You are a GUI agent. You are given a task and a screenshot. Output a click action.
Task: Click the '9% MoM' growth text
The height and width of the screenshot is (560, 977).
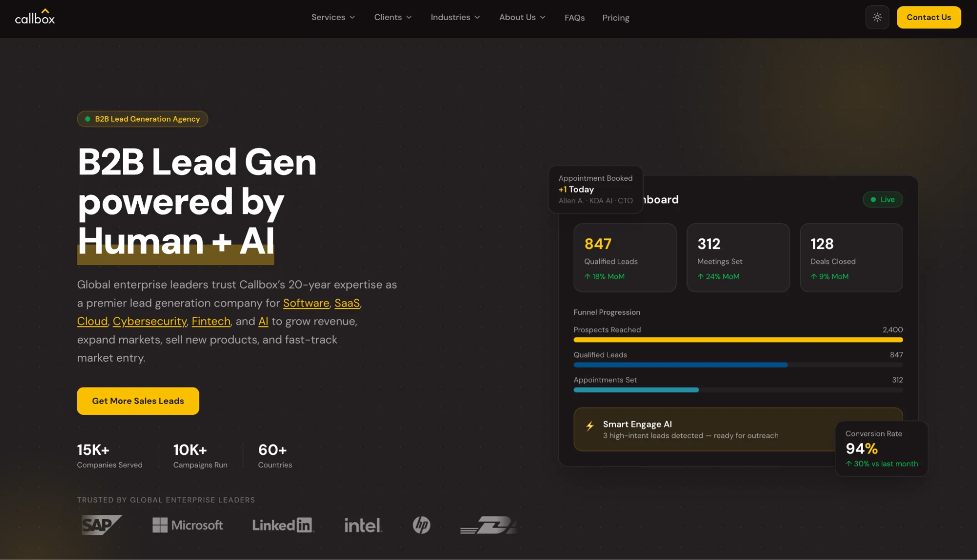[829, 277]
